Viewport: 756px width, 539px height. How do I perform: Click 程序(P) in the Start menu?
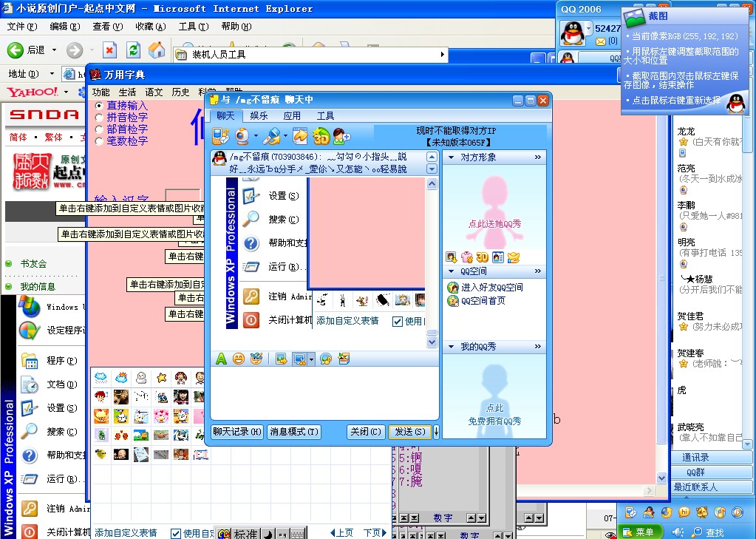point(62,361)
